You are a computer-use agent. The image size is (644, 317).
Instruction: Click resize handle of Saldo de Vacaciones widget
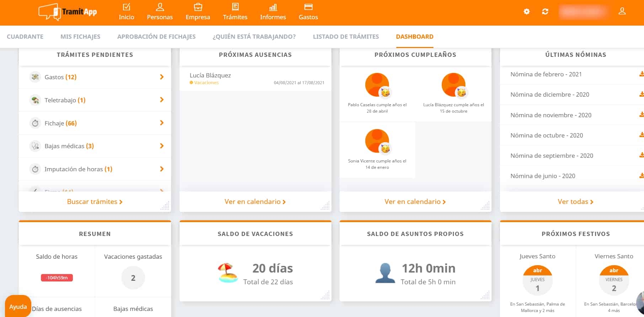[x=325, y=295]
